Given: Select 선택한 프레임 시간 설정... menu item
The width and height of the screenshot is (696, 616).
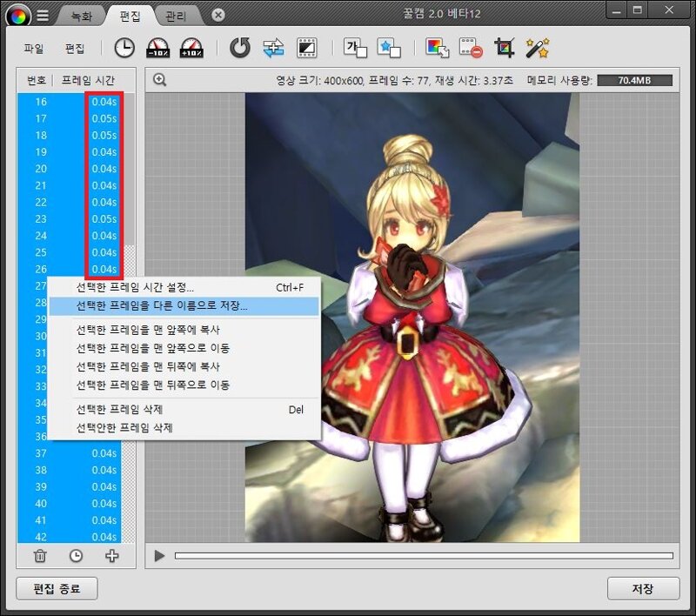Looking at the screenshot, I should pyautogui.click(x=184, y=288).
